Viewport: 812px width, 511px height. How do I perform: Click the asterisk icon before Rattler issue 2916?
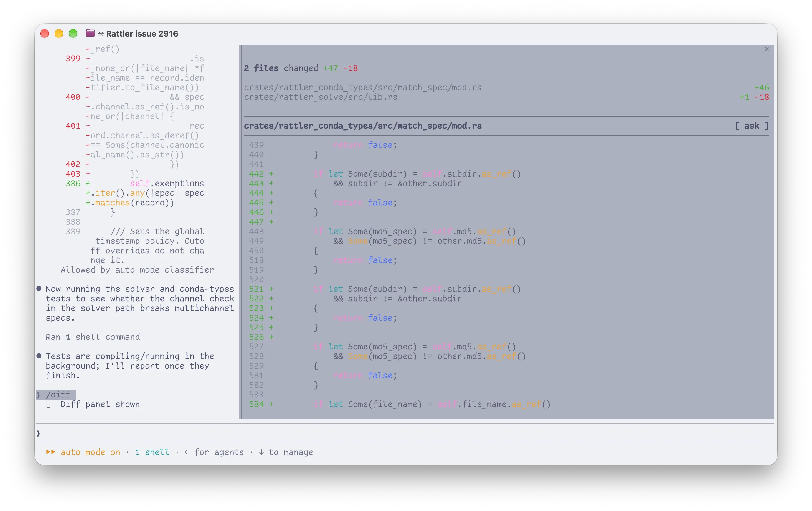(100, 34)
